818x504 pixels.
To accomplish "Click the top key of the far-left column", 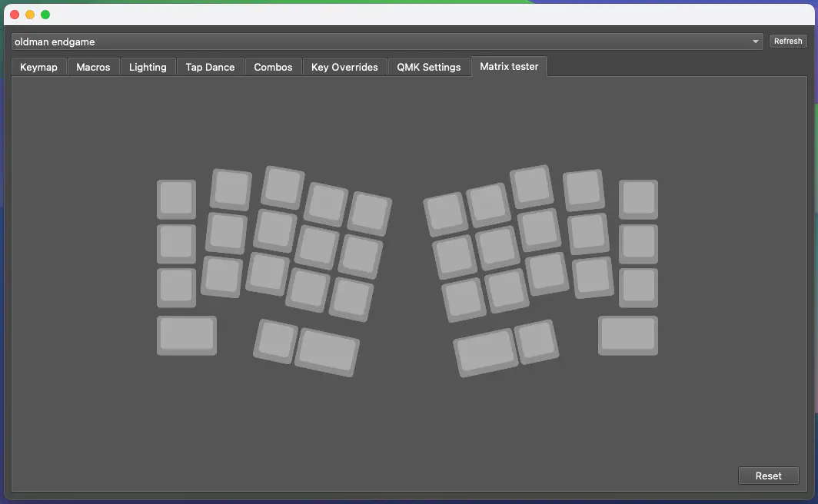I will tap(176, 199).
